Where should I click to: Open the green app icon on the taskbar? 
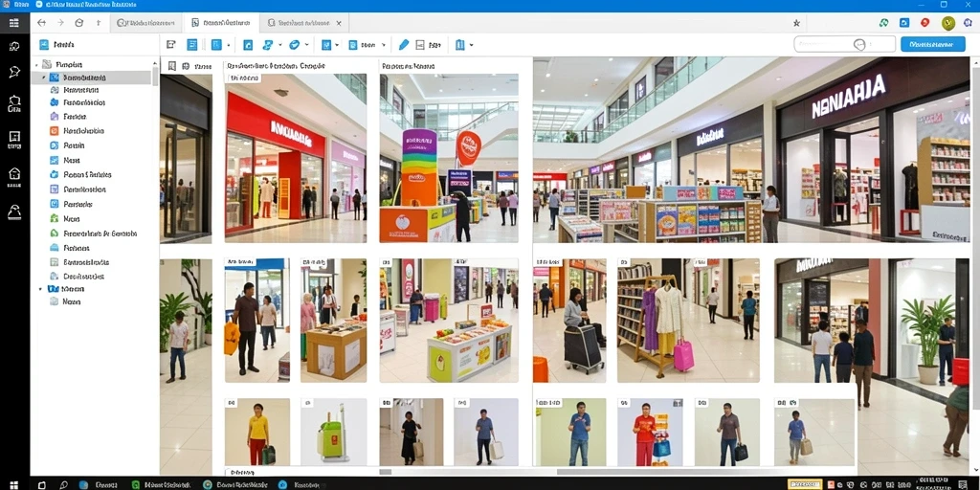[x=136, y=484]
